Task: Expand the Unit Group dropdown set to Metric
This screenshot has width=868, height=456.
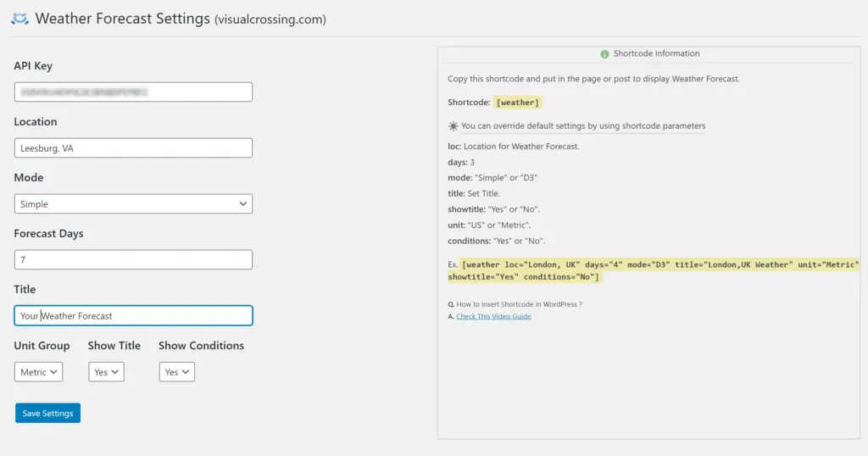Action: (x=39, y=372)
